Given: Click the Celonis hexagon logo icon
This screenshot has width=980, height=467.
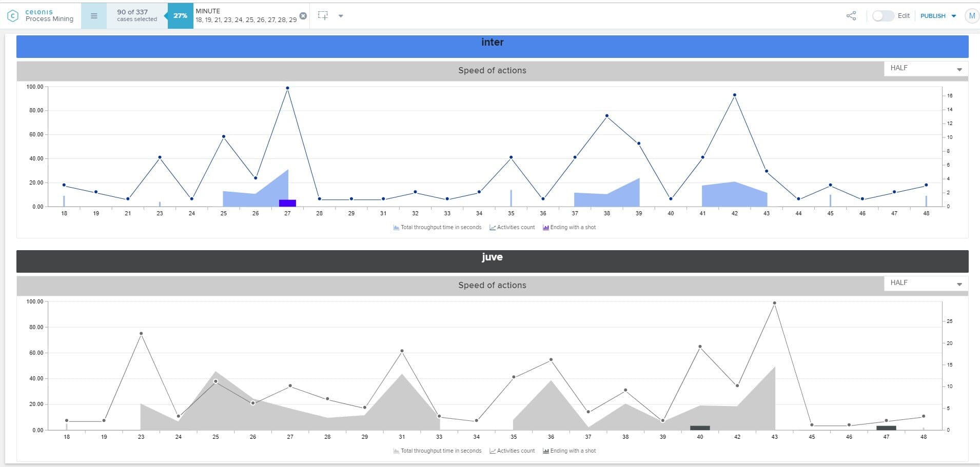Looking at the screenshot, I should [x=13, y=16].
